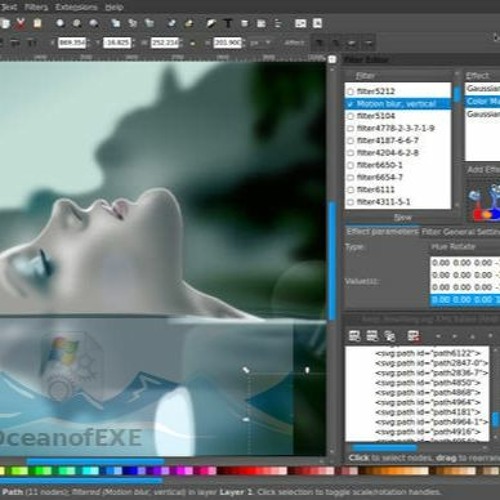
Task: Open the Fill and Stroke dialog icon
Action: [x=211, y=23]
